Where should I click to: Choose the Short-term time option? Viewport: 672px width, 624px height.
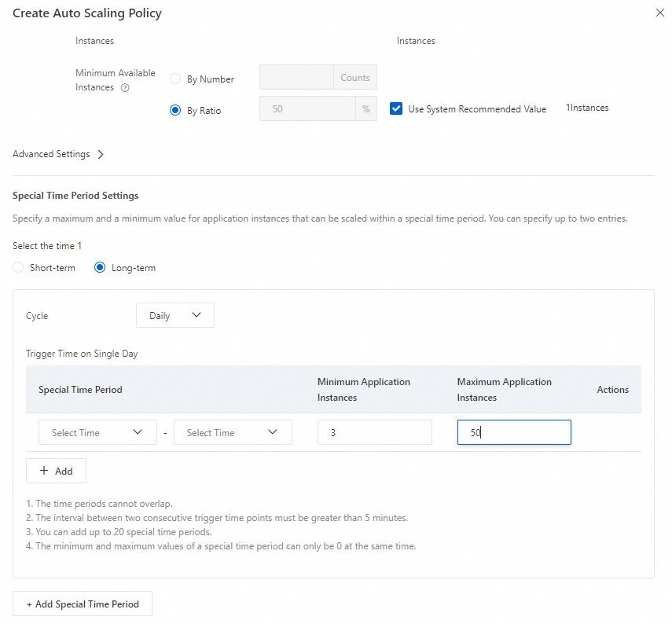pyautogui.click(x=19, y=268)
